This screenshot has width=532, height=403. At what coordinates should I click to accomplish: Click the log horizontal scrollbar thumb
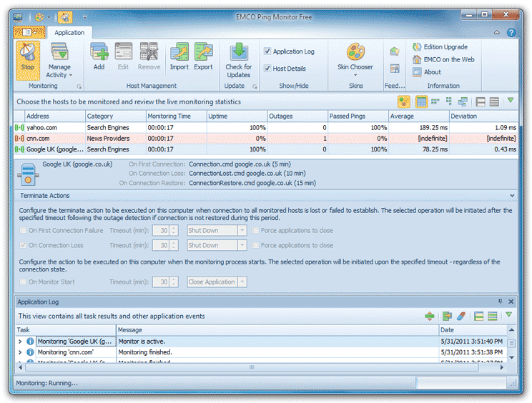pos(252,367)
